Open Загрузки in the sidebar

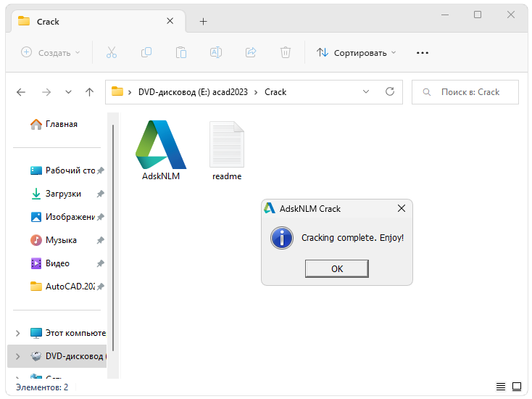56,194
